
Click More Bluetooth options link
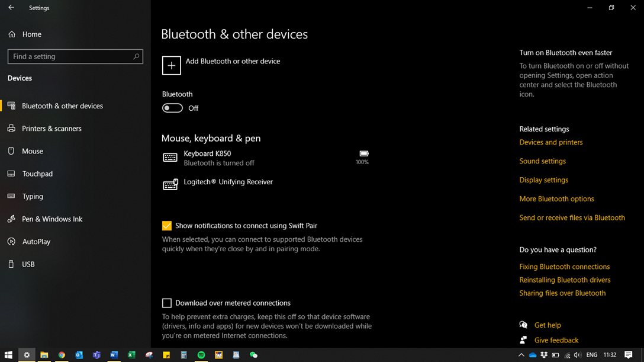(556, 199)
